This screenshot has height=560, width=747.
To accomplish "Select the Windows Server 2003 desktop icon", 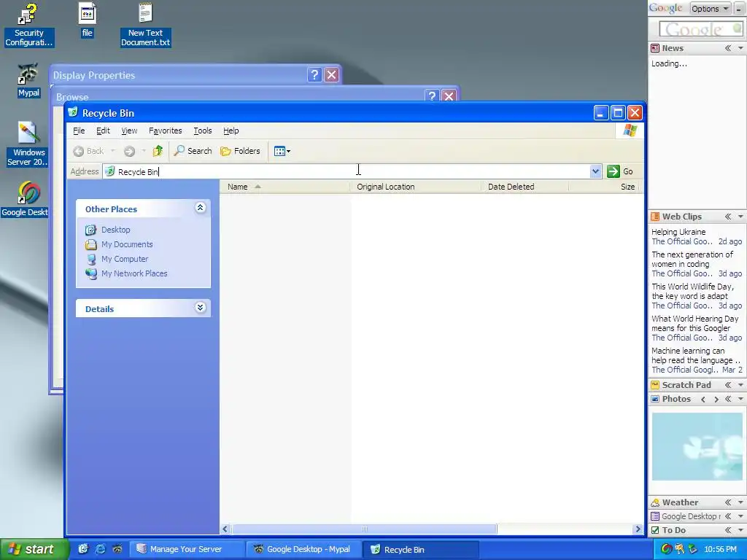I will tap(28, 144).
